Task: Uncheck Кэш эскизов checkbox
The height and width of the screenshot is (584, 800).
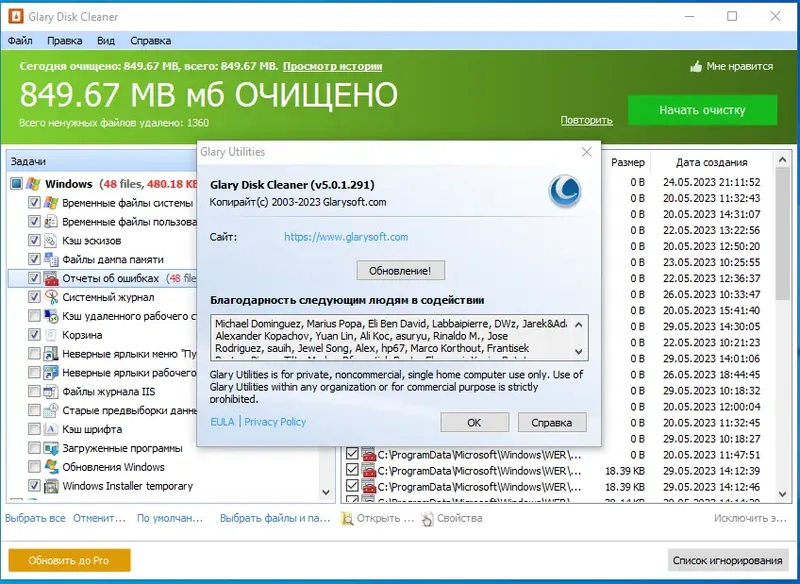Action: tap(34, 240)
